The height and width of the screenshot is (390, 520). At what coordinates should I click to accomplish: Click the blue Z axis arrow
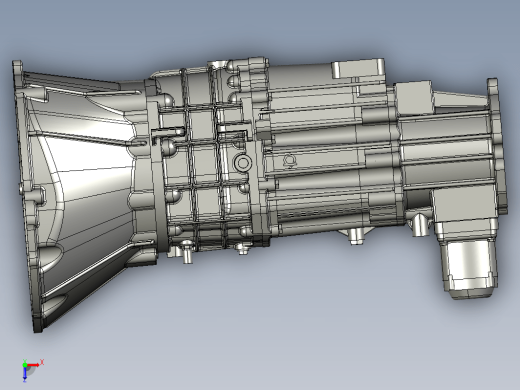tap(25, 374)
